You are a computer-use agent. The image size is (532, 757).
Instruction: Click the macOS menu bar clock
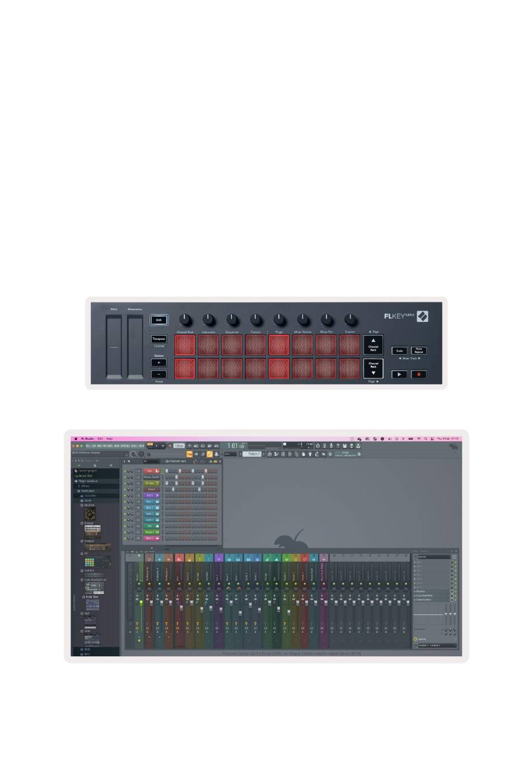[446, 439]
